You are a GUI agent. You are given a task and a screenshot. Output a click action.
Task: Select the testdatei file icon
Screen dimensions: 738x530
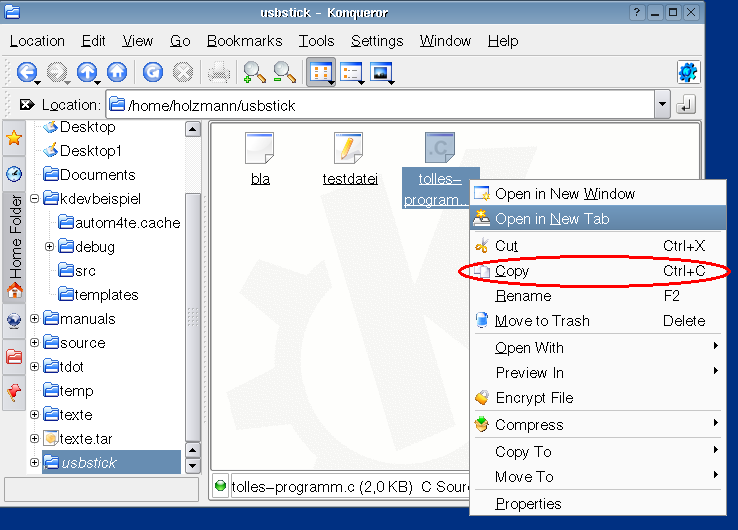point(349,148)
